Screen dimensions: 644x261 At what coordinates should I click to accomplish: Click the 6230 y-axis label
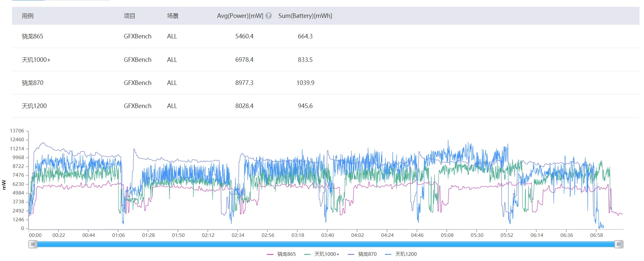(18, 184)
